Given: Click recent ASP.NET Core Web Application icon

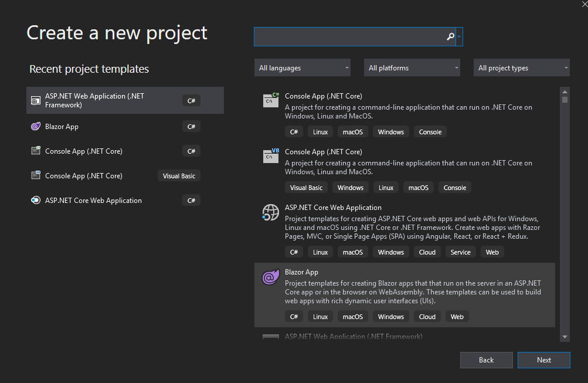Looking at the screenshot, I should coord(35,201).
